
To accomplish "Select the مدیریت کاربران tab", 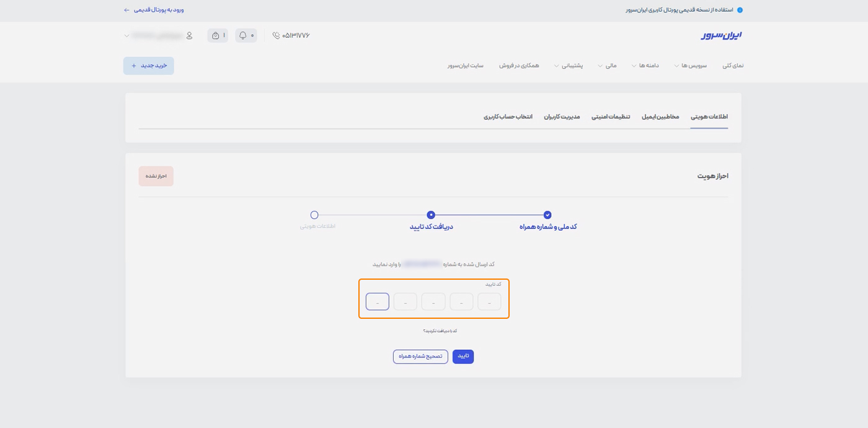I will [561, 116].
